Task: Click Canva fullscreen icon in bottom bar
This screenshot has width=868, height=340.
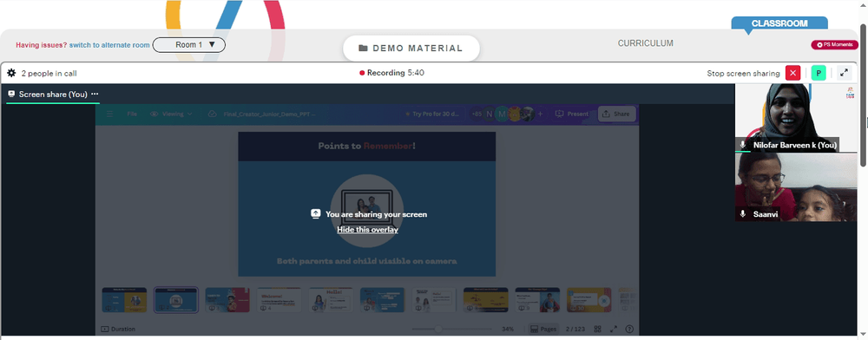Action: (x=614, y=329)
